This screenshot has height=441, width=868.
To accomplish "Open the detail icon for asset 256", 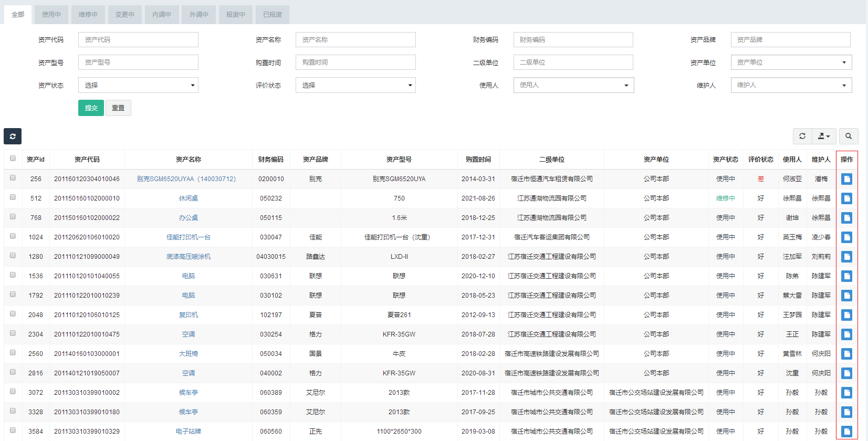I will click(x=846, y=179).
